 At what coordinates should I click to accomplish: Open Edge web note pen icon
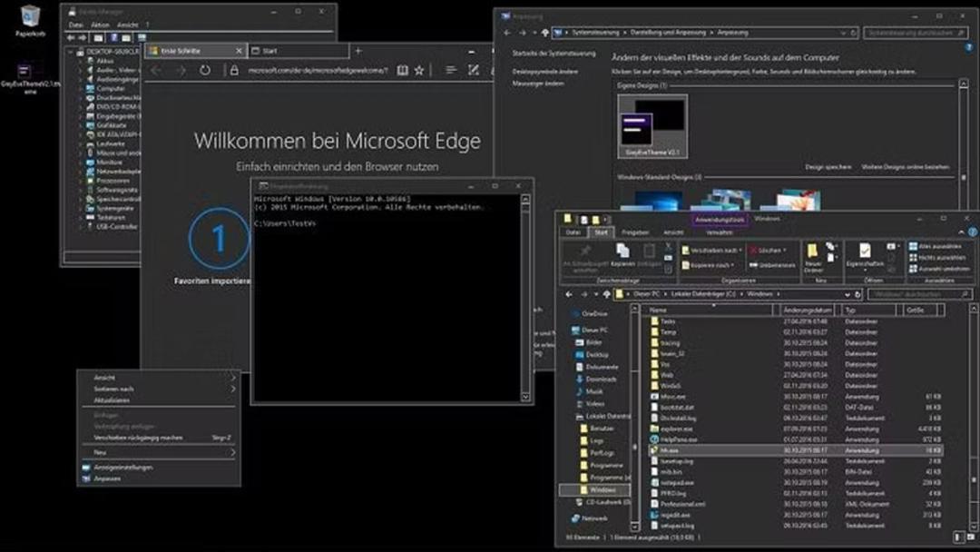pos(473,70)
